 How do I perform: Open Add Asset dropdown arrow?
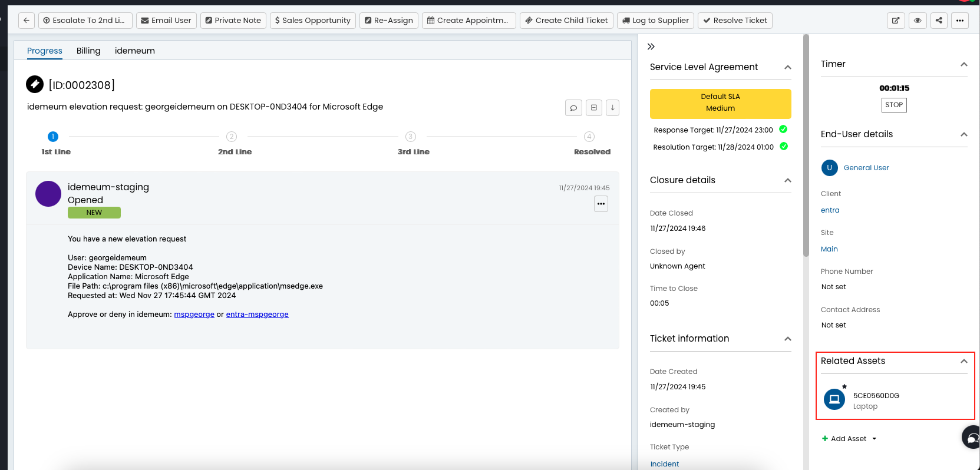click(x=874, y=439)
